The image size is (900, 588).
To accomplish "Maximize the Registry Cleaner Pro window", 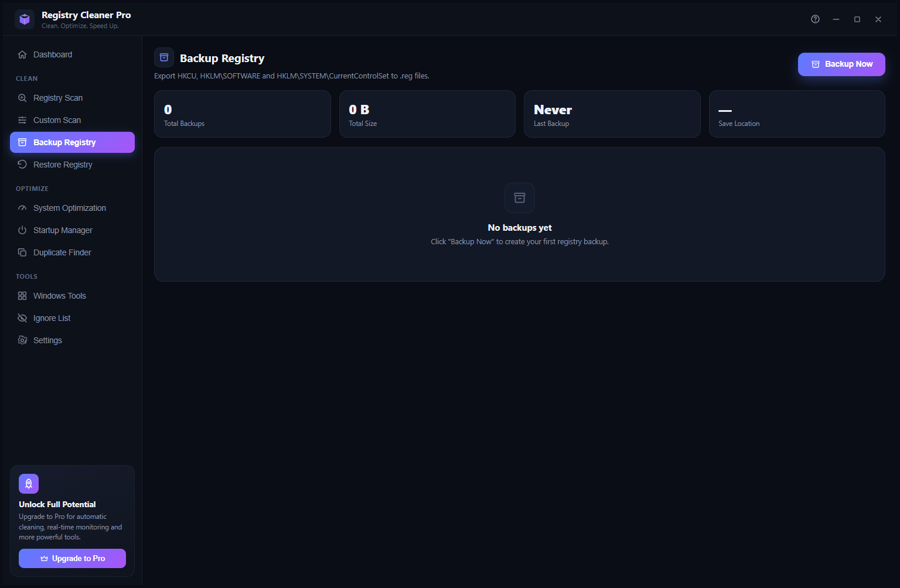I will click(x=857, y=19).
